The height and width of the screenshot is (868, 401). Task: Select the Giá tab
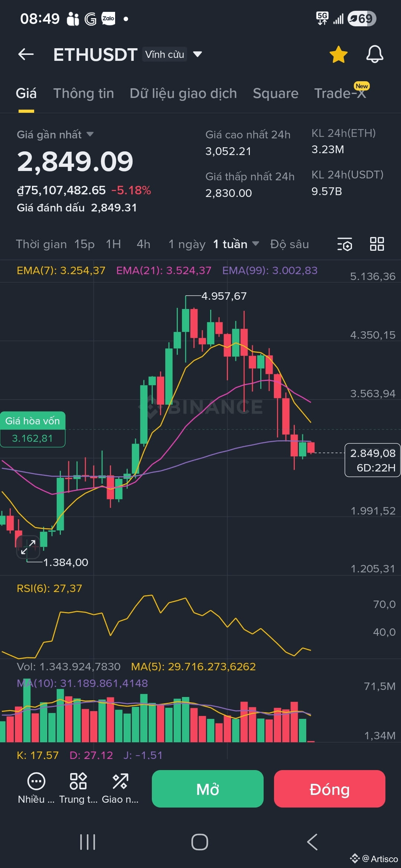pyautogui.click(x=26, y=93)
